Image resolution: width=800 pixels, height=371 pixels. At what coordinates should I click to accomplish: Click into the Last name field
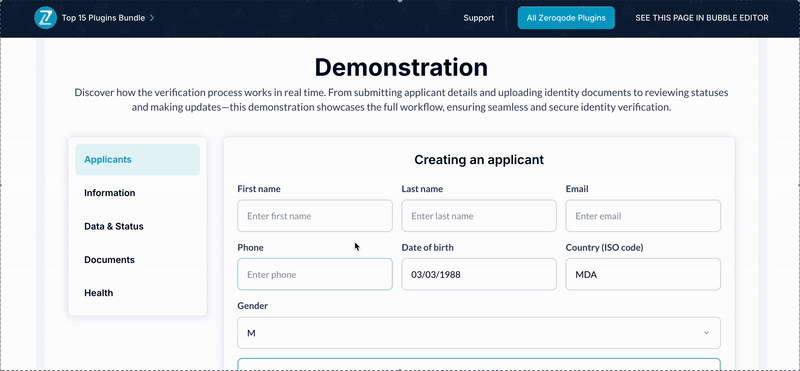479,216
